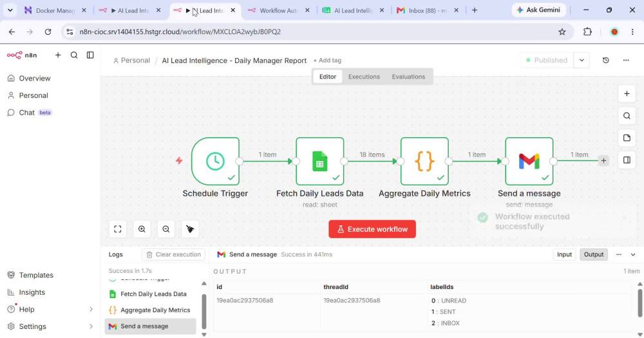Click the plus icon beside n8n logo

click(58, 55)
